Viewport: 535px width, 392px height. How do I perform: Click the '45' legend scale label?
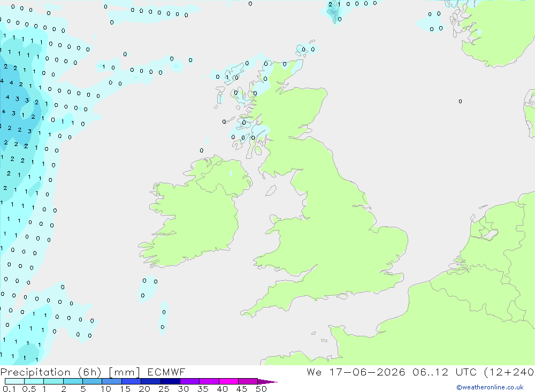[x=242, y=389]
